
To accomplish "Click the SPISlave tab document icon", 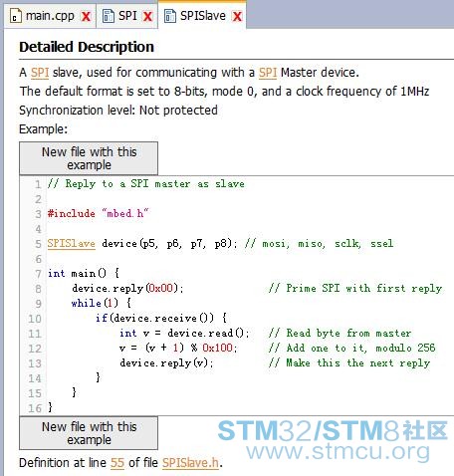I will coord(170,16).
